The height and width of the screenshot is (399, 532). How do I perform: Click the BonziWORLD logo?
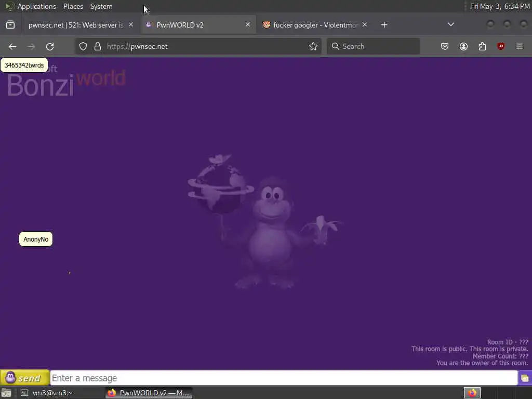coord(66,82)
